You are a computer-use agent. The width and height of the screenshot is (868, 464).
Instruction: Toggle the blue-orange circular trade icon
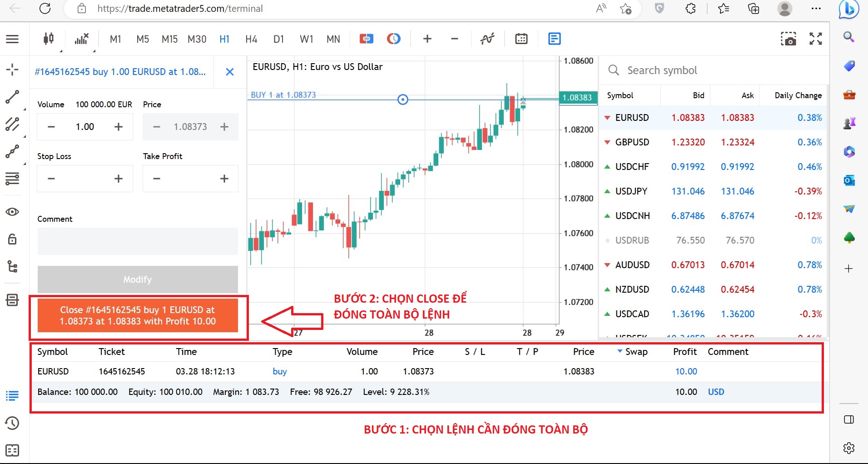[x=394, y=39]
